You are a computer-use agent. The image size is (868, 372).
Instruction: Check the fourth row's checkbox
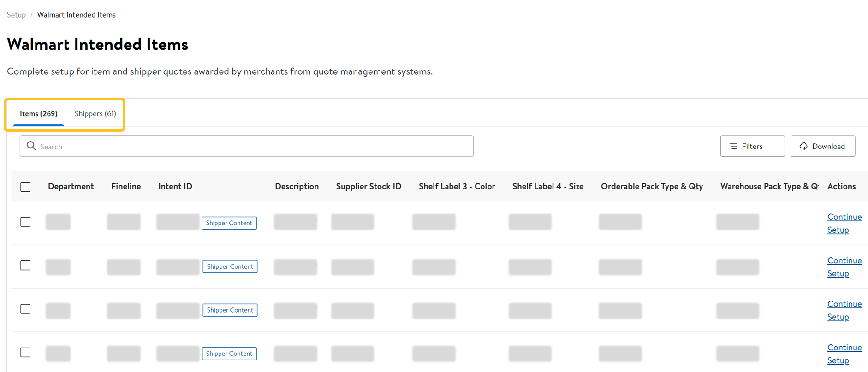click(x=25, y=353)
